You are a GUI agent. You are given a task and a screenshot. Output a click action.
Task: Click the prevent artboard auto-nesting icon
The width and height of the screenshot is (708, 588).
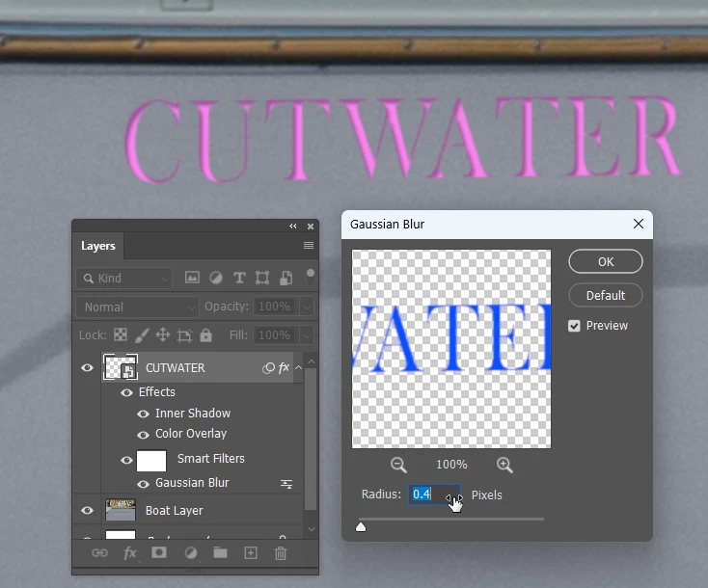(184, 334)
